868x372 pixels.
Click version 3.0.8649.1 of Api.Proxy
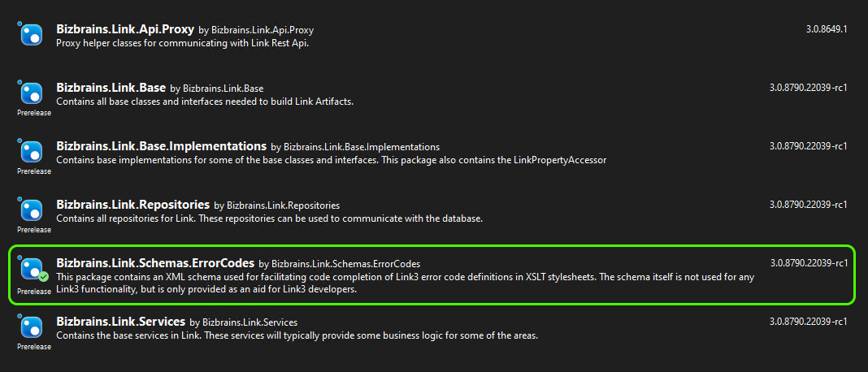[827, 29]
